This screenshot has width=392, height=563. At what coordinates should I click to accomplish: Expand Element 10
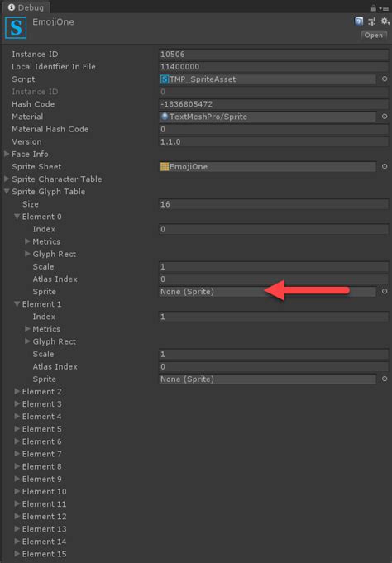(17, 491)
